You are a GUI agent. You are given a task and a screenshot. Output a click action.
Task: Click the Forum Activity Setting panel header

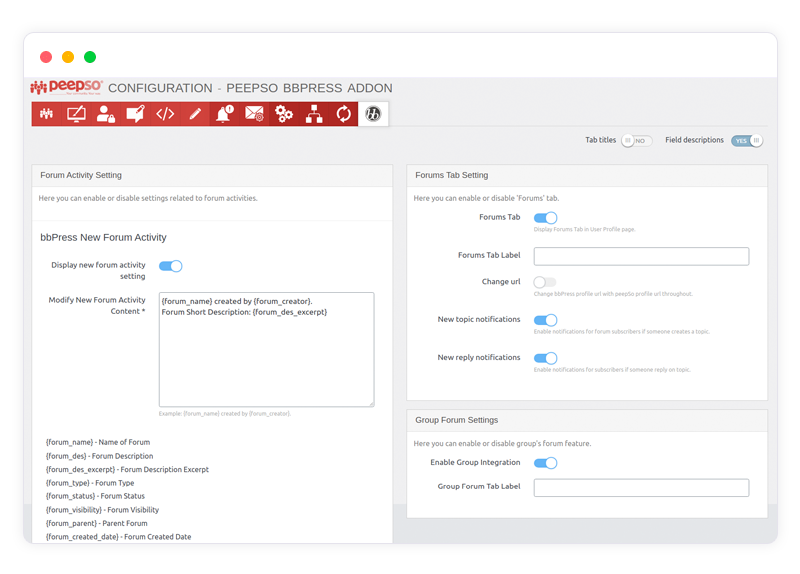[212, 176]
